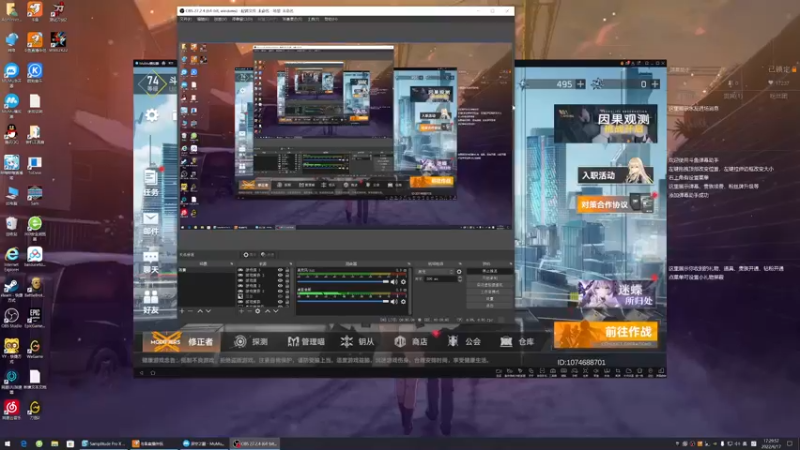Open scene transition properties gear in OBS

pos(459,271)
